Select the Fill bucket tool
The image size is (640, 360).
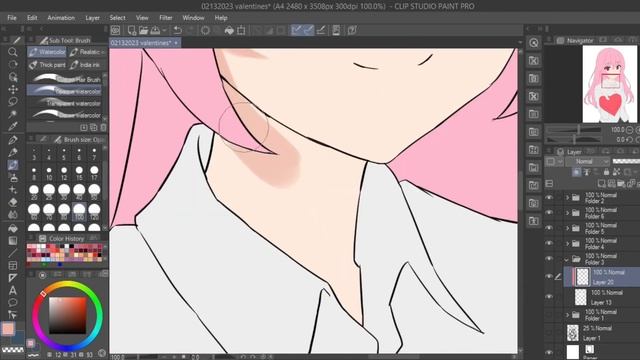point(13,228)
